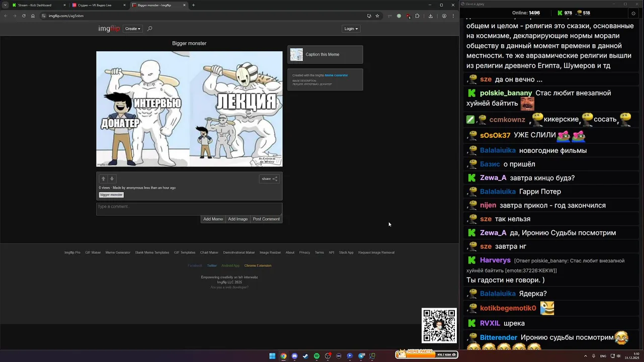This screenshot has width=644, height=362.
Task: Click the site info icon in address bar
Action: click(44, 16)
